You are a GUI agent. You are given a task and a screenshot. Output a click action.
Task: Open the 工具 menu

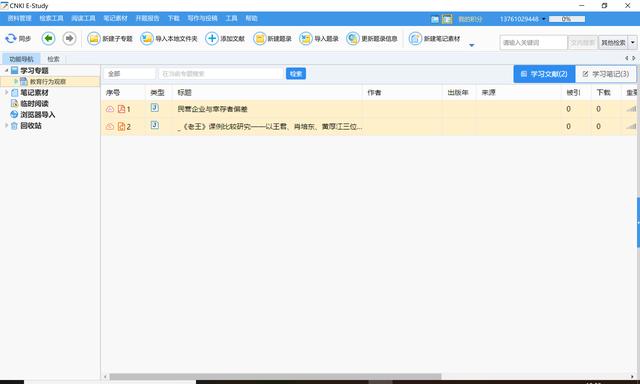(x=231, y=18)
